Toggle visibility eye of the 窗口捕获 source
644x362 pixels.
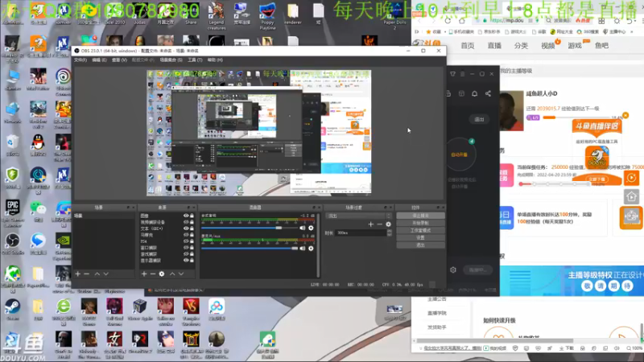pyautogui.click(x=186, y=248)
